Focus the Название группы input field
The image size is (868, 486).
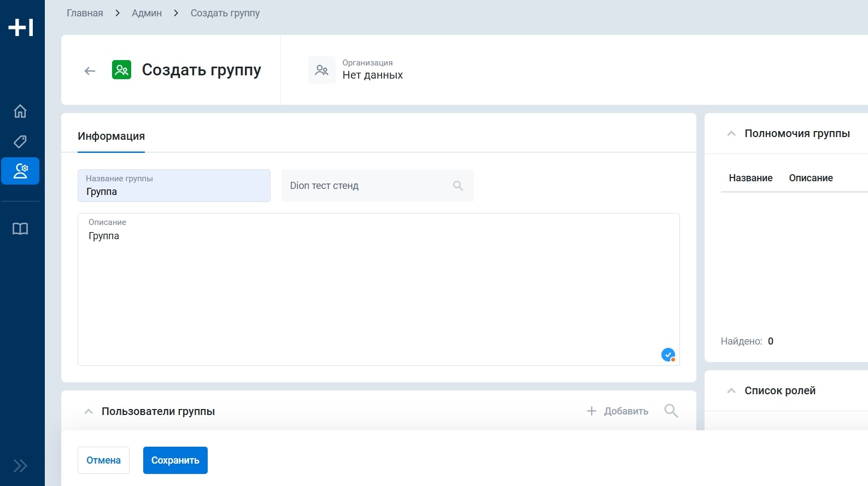pos(174,192)
